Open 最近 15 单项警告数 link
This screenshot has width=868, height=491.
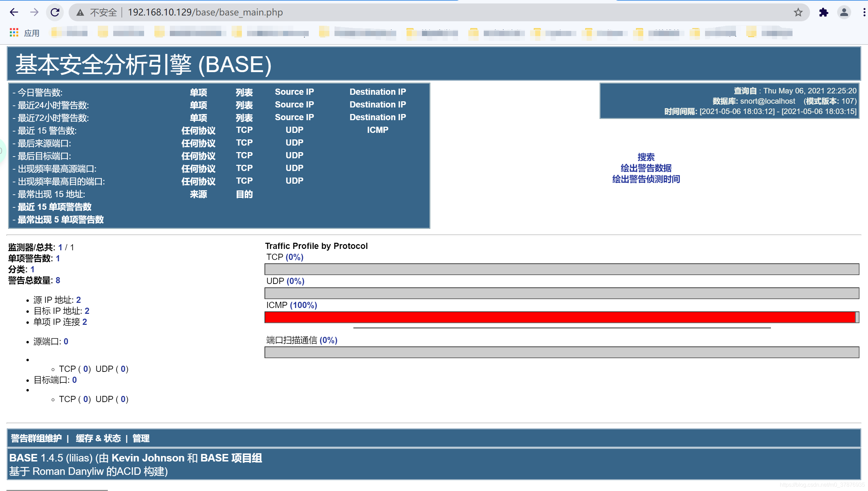(55, 207)
